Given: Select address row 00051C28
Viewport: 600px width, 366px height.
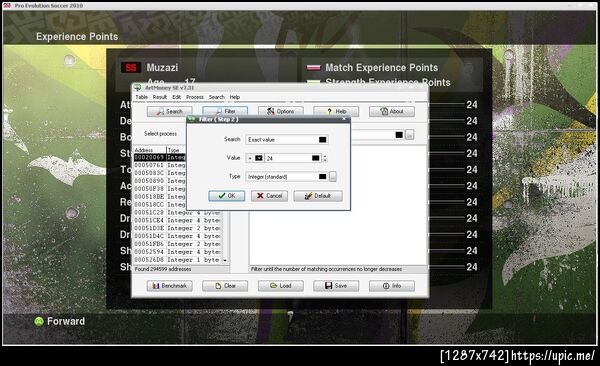Looking at the screenshot, I should click(x=177, y=212).
